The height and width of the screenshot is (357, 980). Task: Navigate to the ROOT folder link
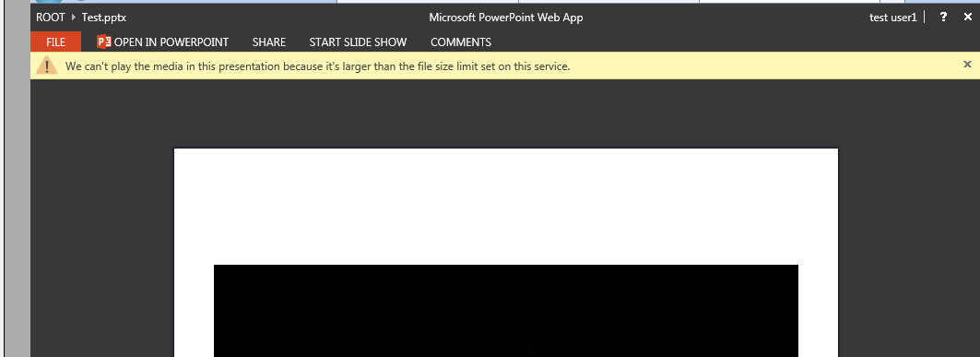(51, 18)
